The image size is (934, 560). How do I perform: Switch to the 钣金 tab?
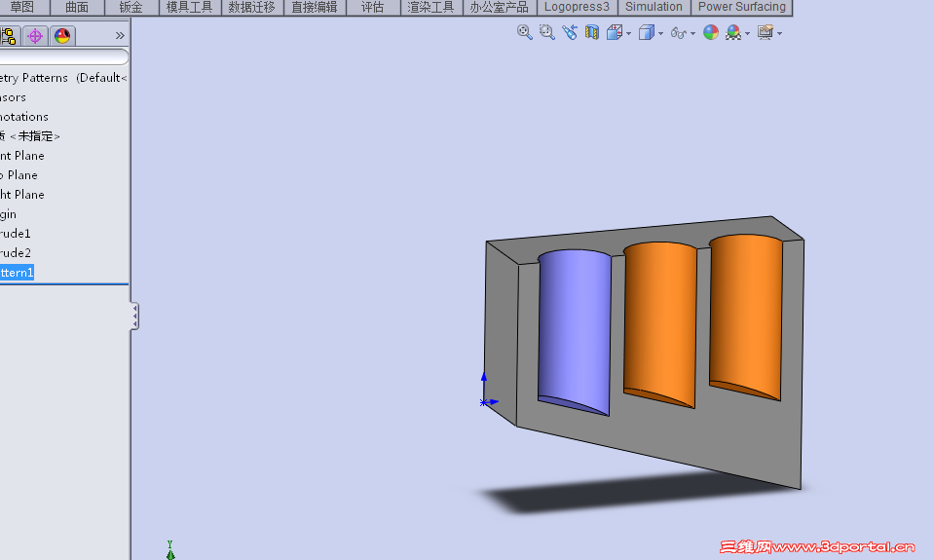coord(131,7)
